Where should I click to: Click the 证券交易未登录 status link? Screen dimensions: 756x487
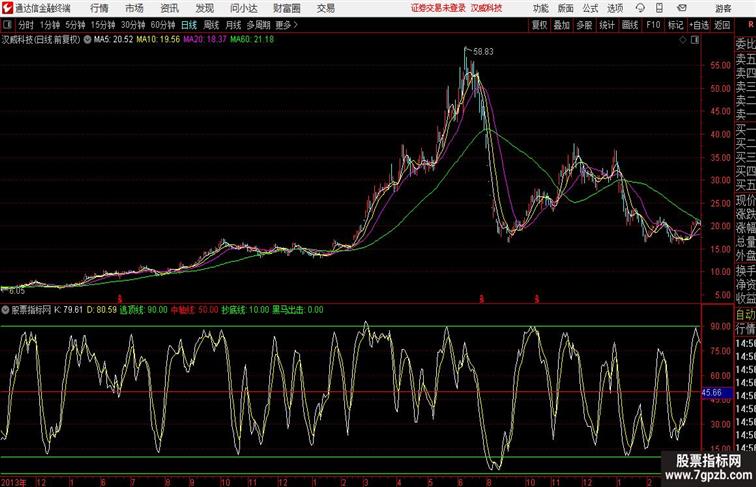pos(438,8)
